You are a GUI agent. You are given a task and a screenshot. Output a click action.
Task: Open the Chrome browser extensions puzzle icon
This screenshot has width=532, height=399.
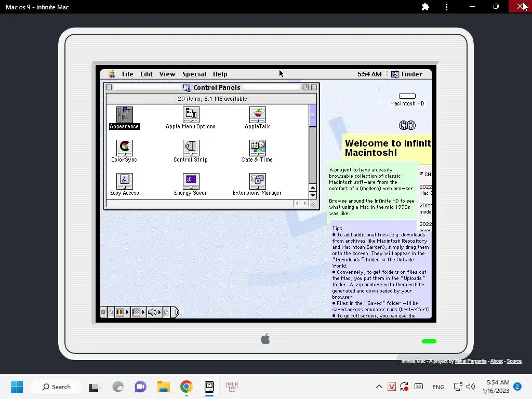pyautogui.click(x=425, y=7)
